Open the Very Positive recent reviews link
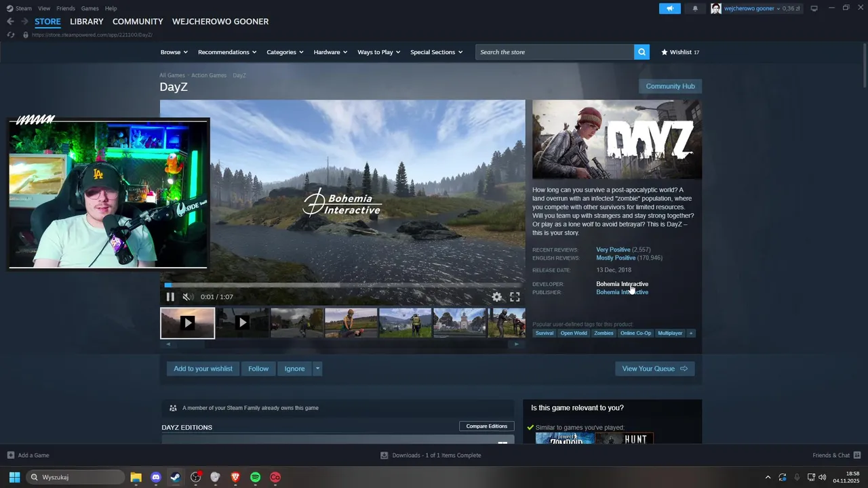 (613, 250)
